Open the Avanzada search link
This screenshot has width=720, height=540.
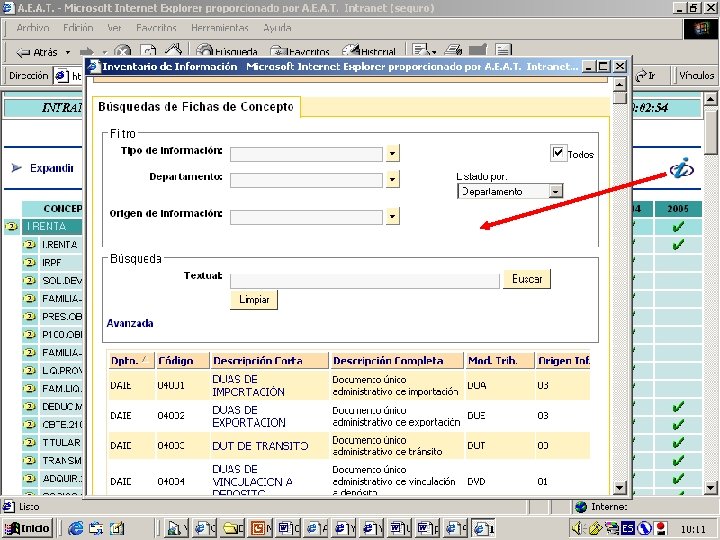click(130, 323)
